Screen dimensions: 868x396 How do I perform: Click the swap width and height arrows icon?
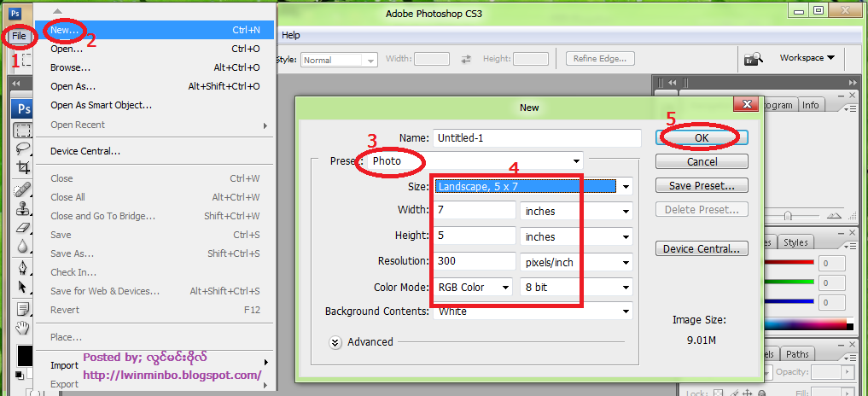466,59
